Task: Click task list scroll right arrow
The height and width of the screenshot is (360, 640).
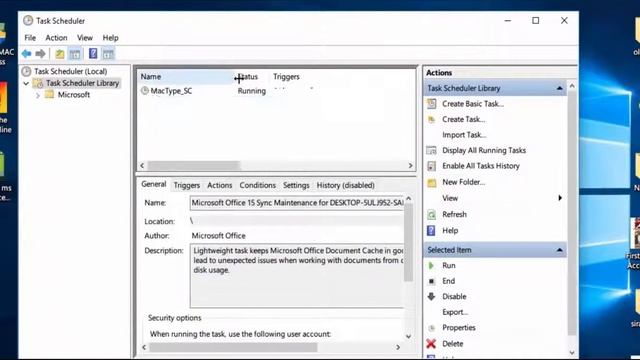Action: (x=410, y=166)
